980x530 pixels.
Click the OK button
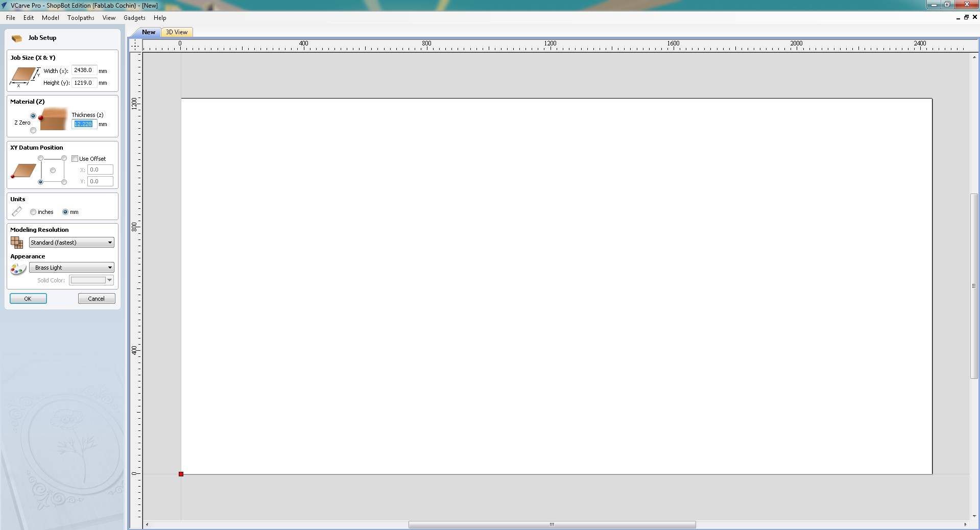pyautogui.click(x=28, y=298)
